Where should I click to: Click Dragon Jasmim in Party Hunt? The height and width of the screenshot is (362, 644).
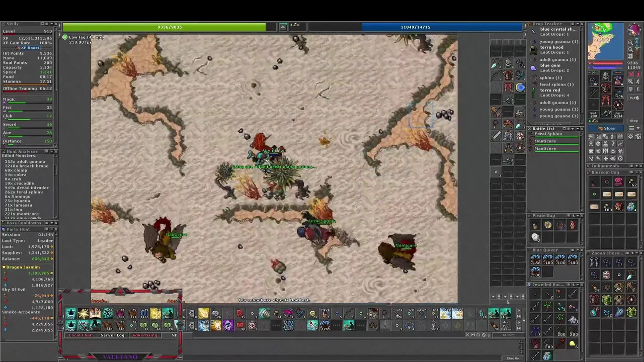(x=23, y=267)
